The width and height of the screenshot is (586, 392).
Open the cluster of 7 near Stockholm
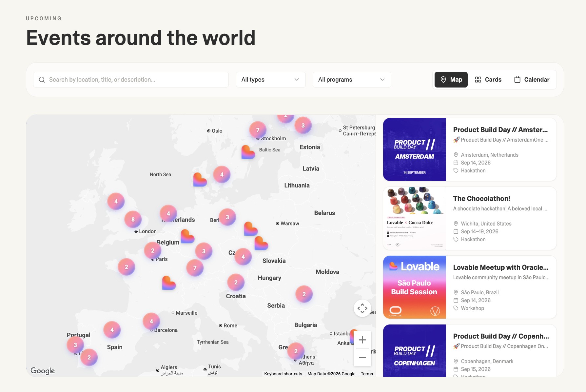(258, 130)
